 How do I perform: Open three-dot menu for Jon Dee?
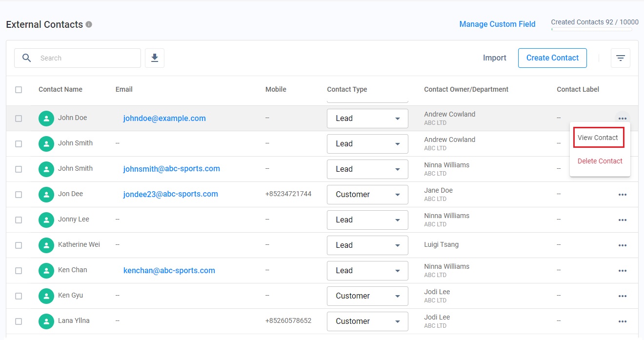click(622, 195)
